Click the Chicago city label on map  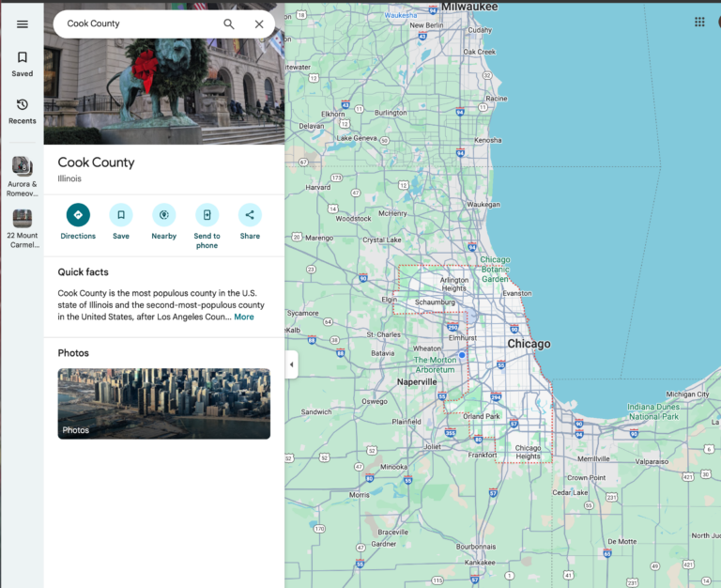tap(529, 344)
